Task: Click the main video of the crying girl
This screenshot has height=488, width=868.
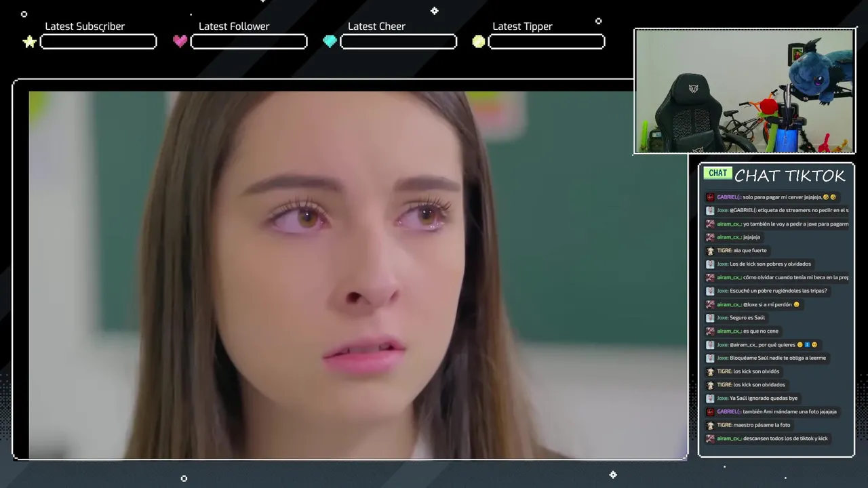Action: [x=358, y=274]
